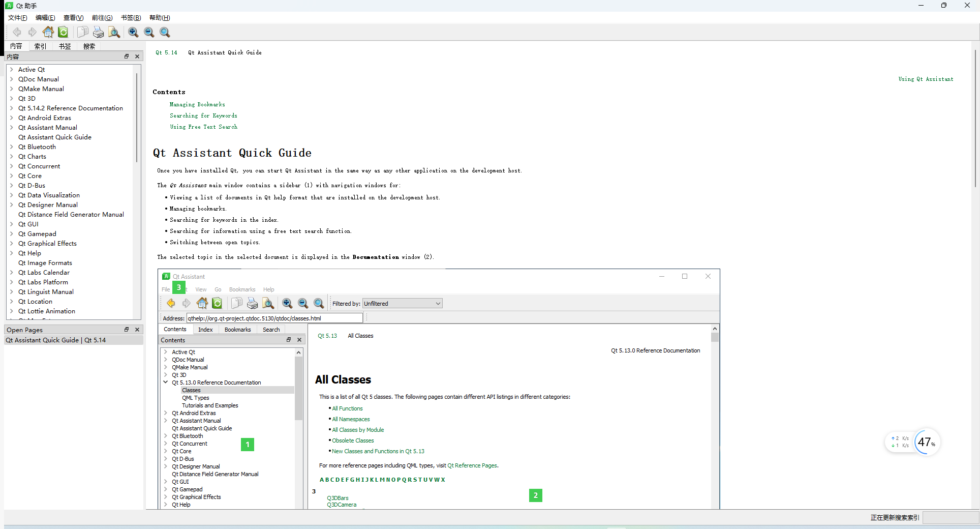This screenshot has width=980, height=529.
Task: Go to Home page icon
Action: point(48,32)
